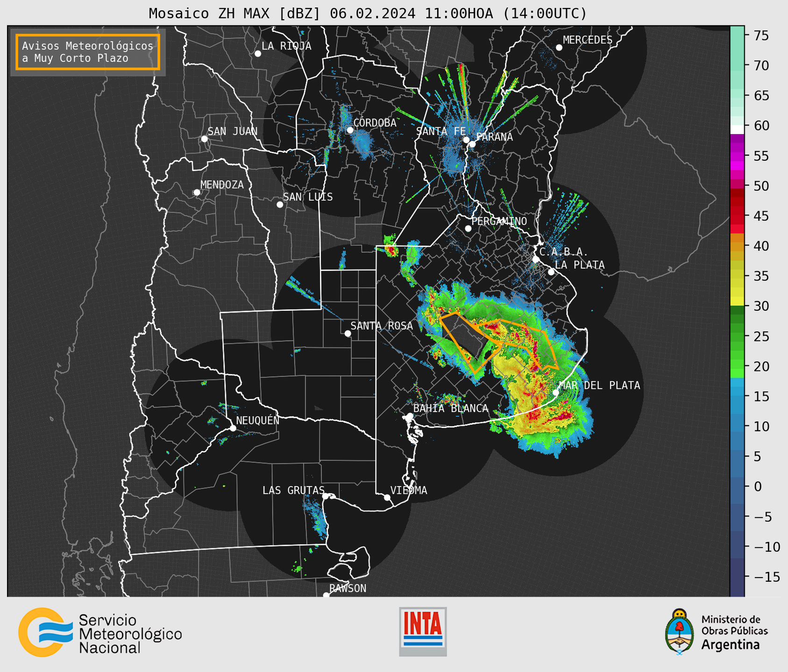Click the CÓRDOBA city label

[375, 123]
